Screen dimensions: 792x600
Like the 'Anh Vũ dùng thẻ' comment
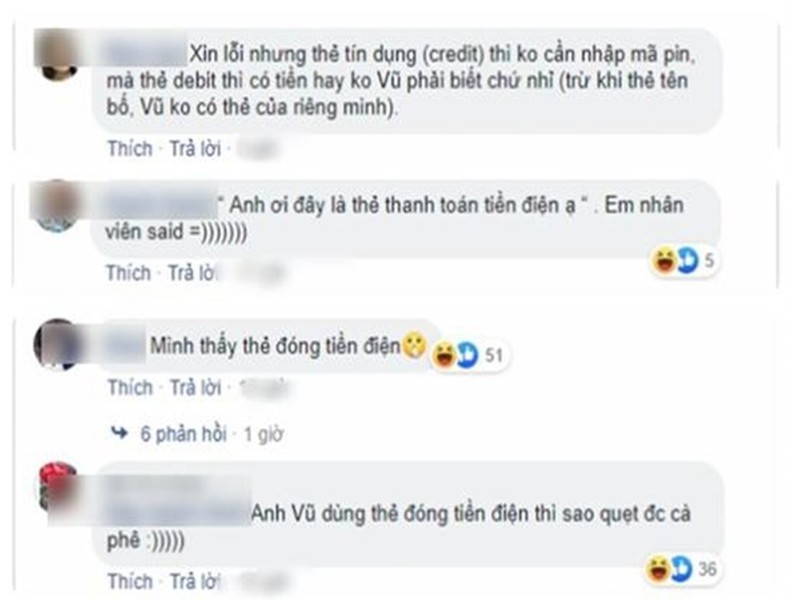coord(130,581)
